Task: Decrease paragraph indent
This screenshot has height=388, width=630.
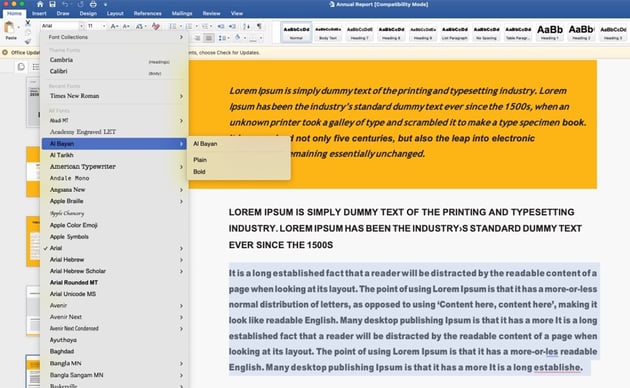Action: 221,26
